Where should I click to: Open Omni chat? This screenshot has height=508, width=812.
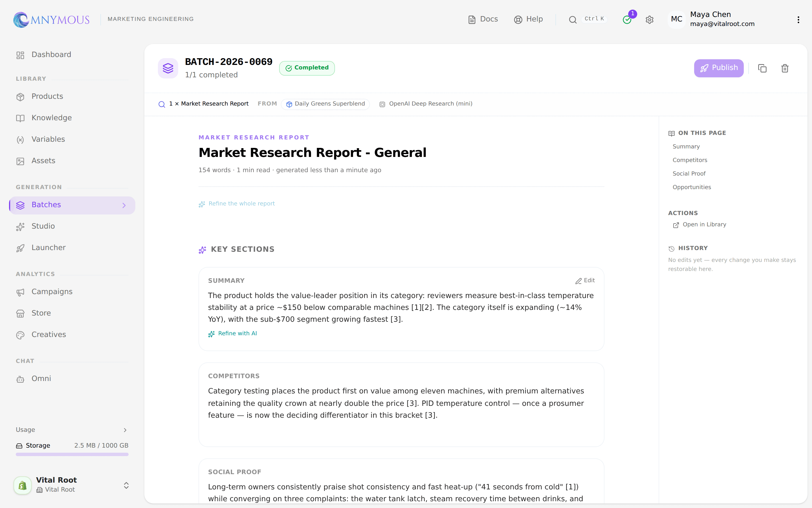click(x=72, y=379)
